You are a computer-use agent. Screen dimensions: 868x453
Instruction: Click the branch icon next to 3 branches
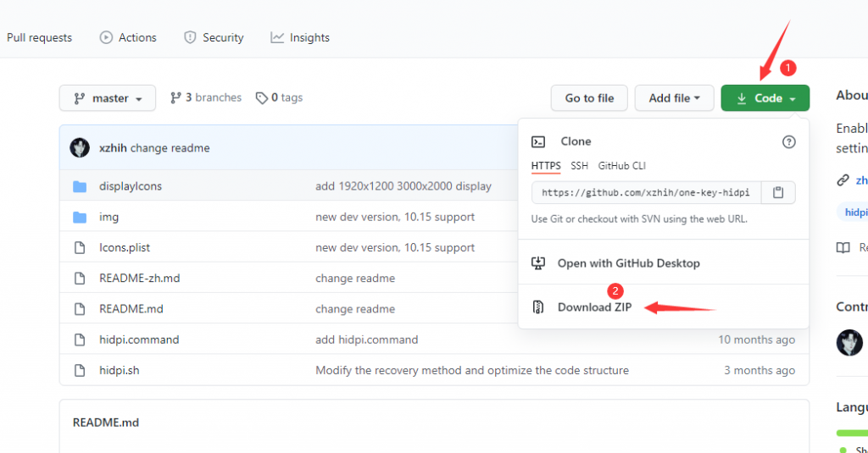(175, 98)
